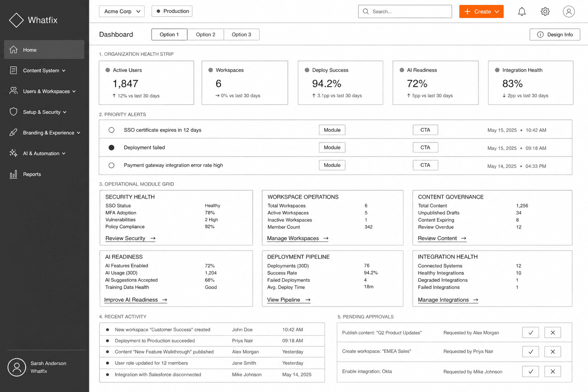The image size is (588, 392).
Task: Open user profile avatar in top bar
Action: click(569, 11)
